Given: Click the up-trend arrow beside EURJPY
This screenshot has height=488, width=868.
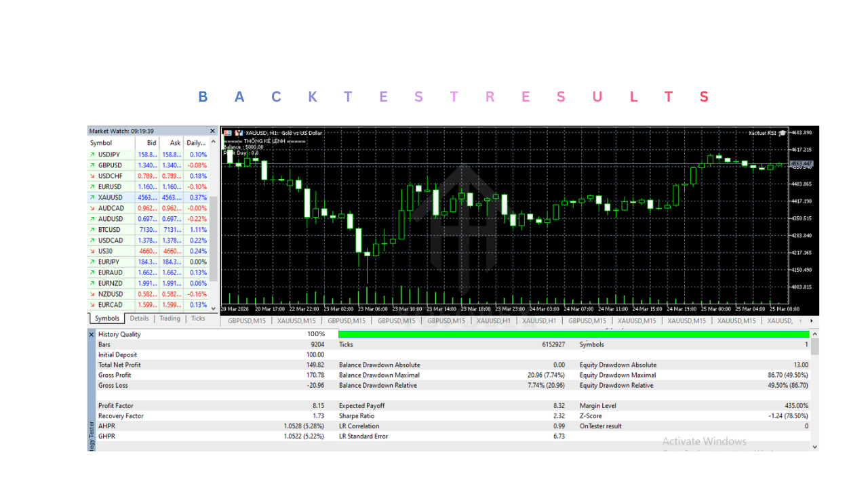Looking at the screenshot, I should (x=93, y=261).
